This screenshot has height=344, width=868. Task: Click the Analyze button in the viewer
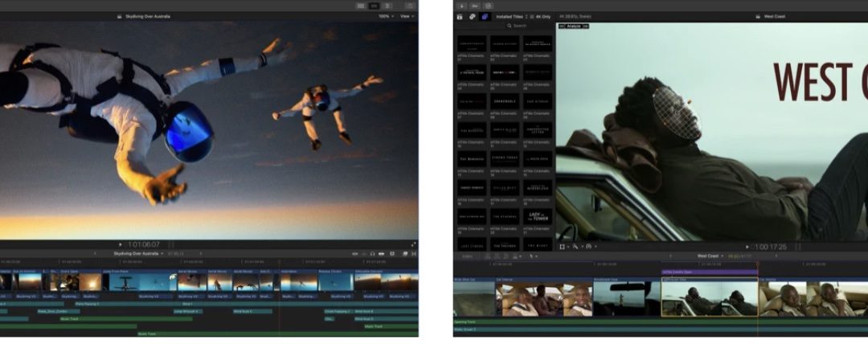point(574,26)
